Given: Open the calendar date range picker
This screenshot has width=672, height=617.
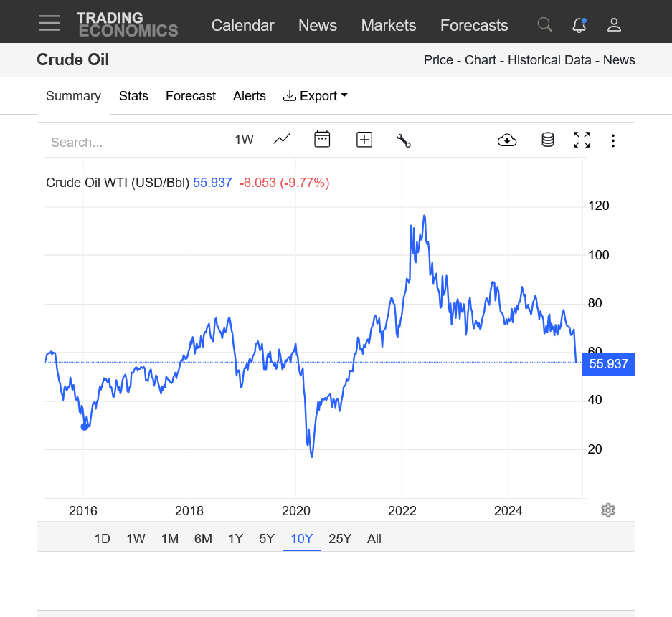Looking at the screenshot, I should (322, 139).
